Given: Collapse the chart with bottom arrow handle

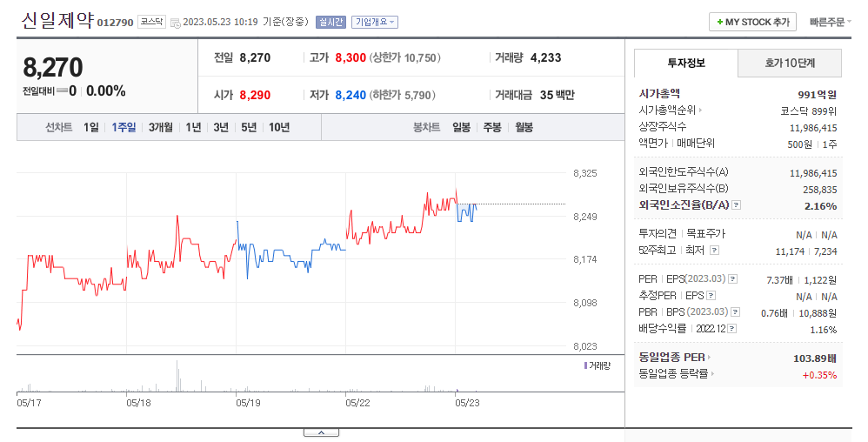Looking at the screenshot, I should pyautogui.click(x=321, y=432).
